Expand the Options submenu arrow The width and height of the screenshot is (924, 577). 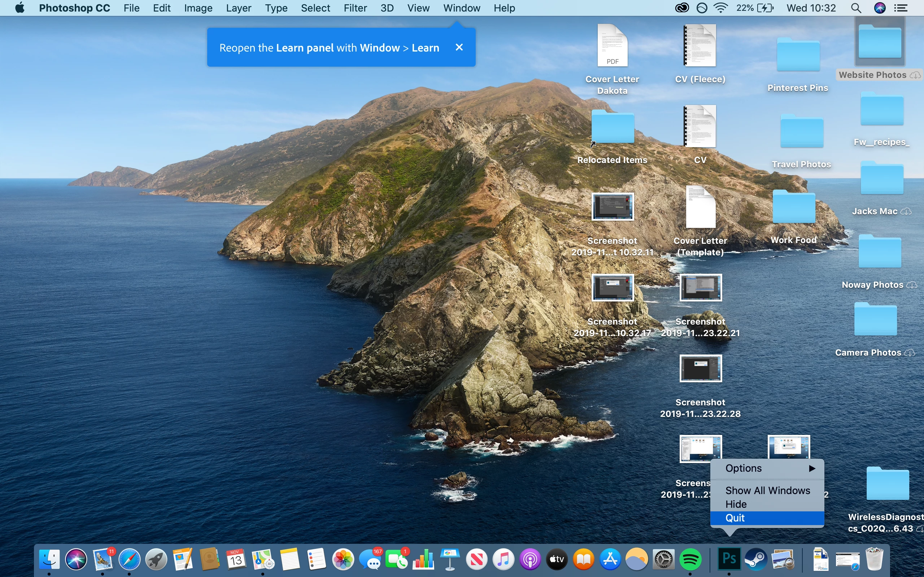pos(812,468)
